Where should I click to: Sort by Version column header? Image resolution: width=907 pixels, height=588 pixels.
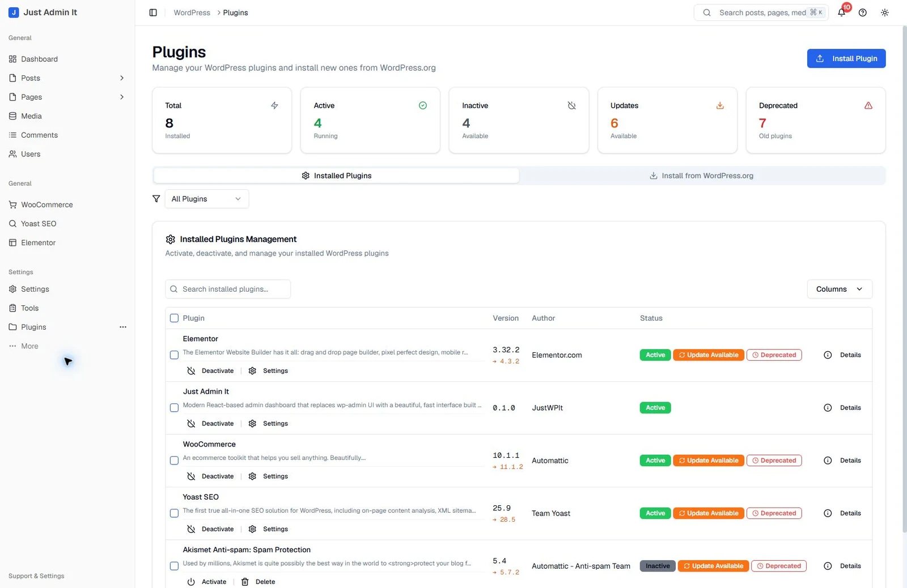tap(506, 318)
